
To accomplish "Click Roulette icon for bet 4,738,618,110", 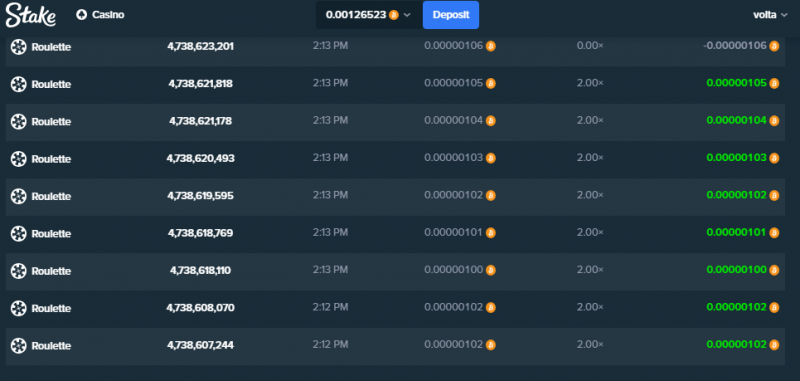I will [x=18, y=271].
